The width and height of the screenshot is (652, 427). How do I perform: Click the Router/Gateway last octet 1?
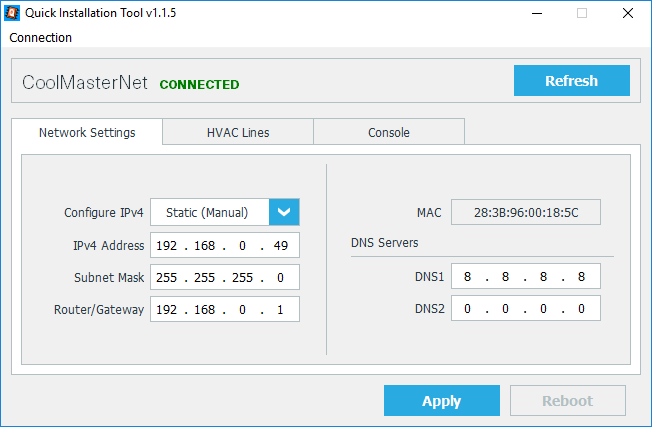pyautogui.click(x=280, y=310)
